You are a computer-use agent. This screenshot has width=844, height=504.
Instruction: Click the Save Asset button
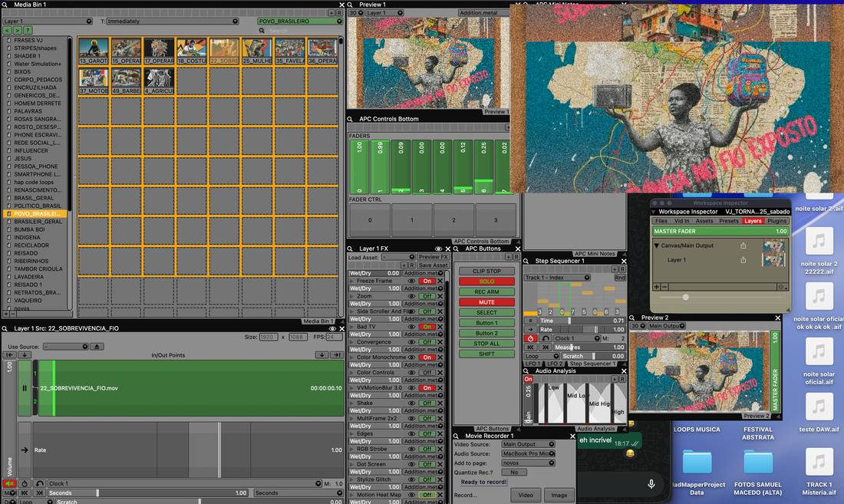point(433,265)
